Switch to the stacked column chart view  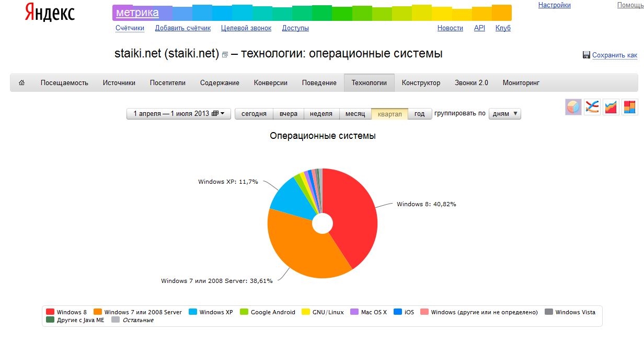tap(629, 107)
